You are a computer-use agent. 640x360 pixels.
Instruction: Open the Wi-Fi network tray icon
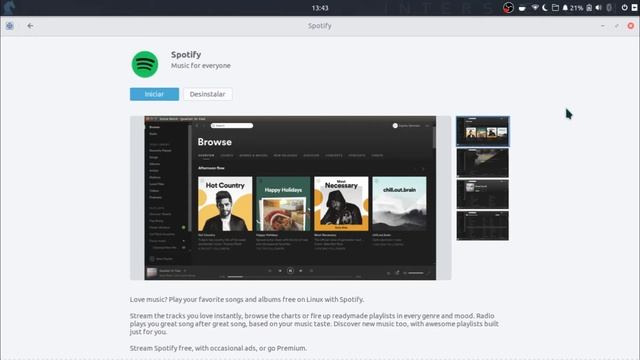(x=535, y=8)
